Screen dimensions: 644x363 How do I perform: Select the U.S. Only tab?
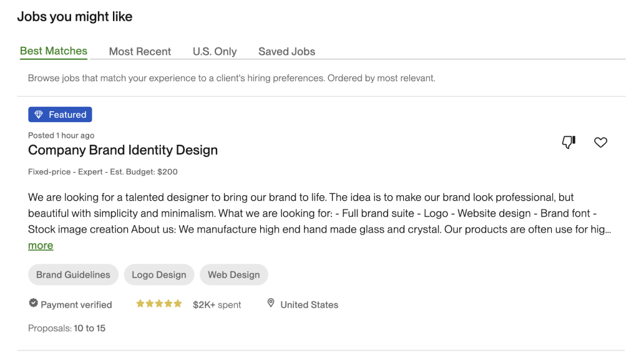[x=215, y=52]
